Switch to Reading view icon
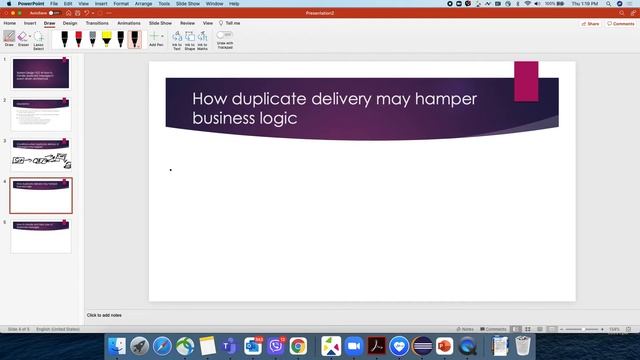Viewport: 640px width, 360px height. [540, 329]
